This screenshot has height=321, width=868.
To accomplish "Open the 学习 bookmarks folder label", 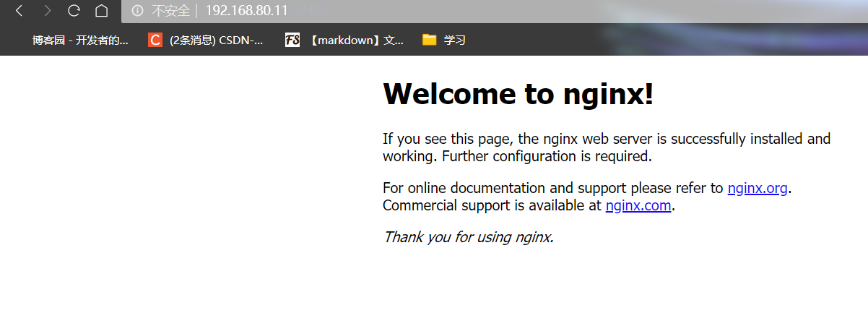I will [454, 40].
